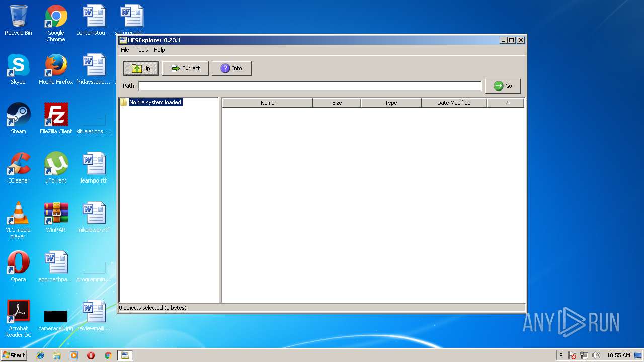Select the VLC media player shortcut
This screenshot has height=362, width=644.
click(x=18, y=220)
